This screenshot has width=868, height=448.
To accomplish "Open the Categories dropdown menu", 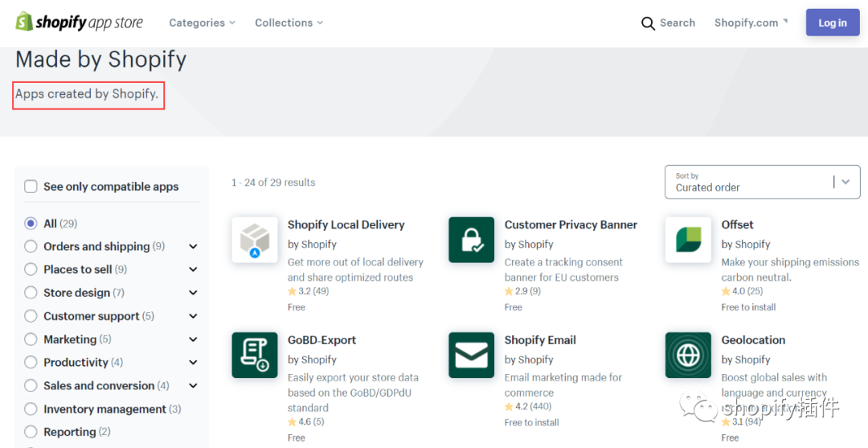I will (202, 23).
